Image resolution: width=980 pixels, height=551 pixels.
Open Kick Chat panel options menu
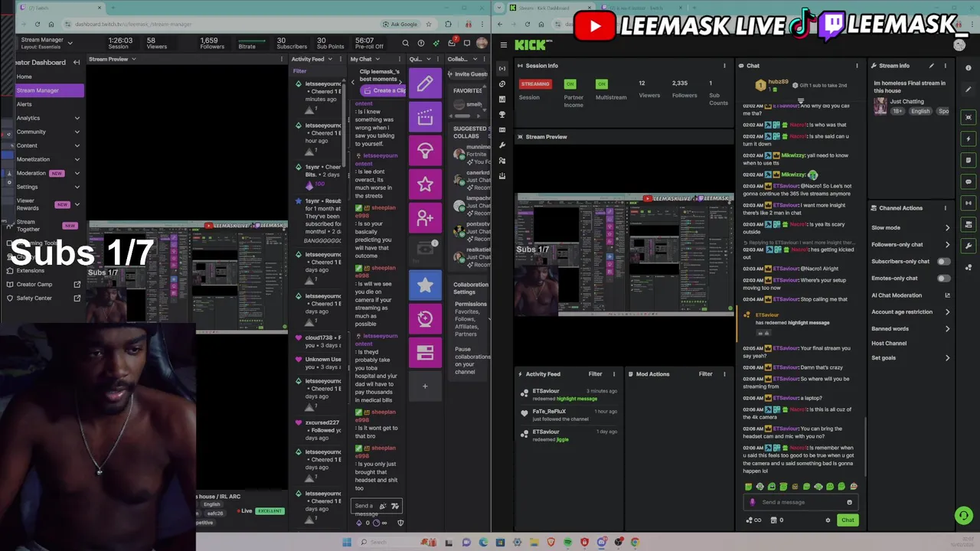point(857,66)
